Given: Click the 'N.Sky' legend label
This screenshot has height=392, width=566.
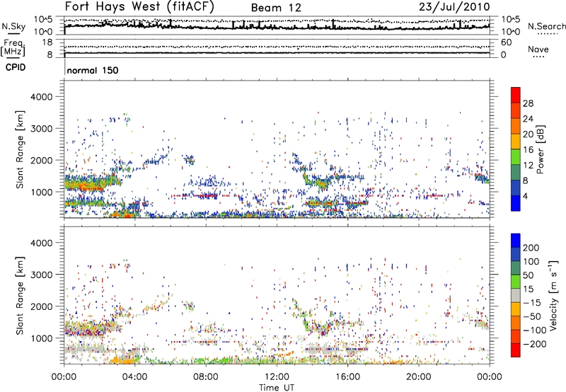Looking at the screenshot, I should click(13, 26).
